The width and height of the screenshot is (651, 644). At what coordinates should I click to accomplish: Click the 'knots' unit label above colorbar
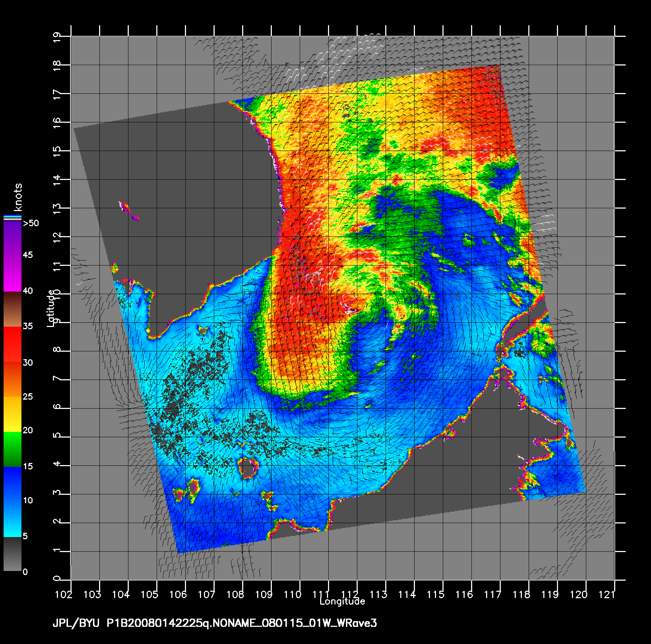(x=18, y=197)
